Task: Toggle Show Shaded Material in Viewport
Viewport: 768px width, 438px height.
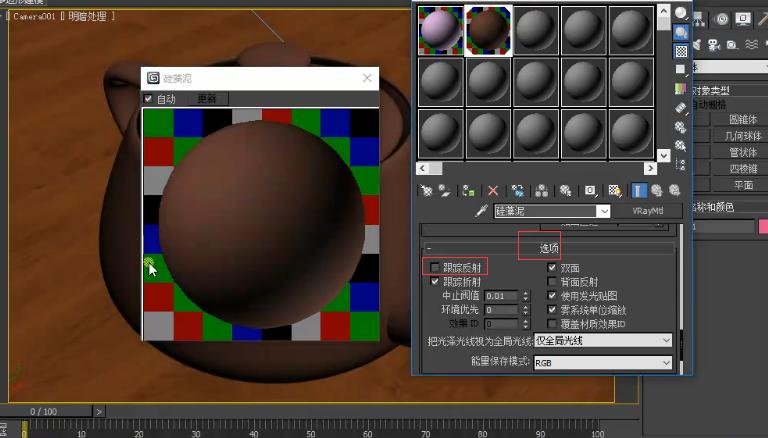Action: pyautogui.click(x=615, y=191)
